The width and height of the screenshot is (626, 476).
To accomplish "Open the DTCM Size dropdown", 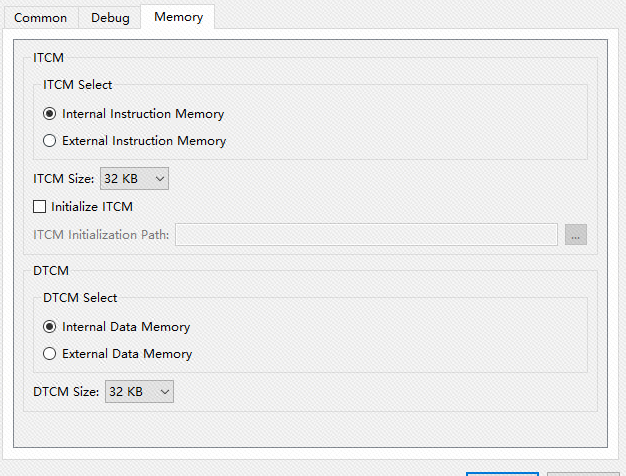I will [139, 392].
